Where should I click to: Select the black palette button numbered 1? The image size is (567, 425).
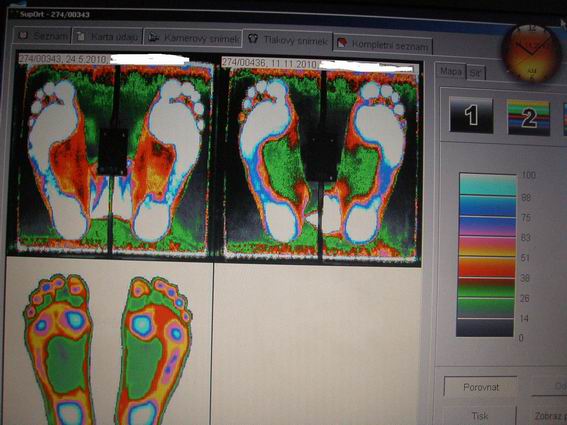pyautogui.click(x=471, y=115)
